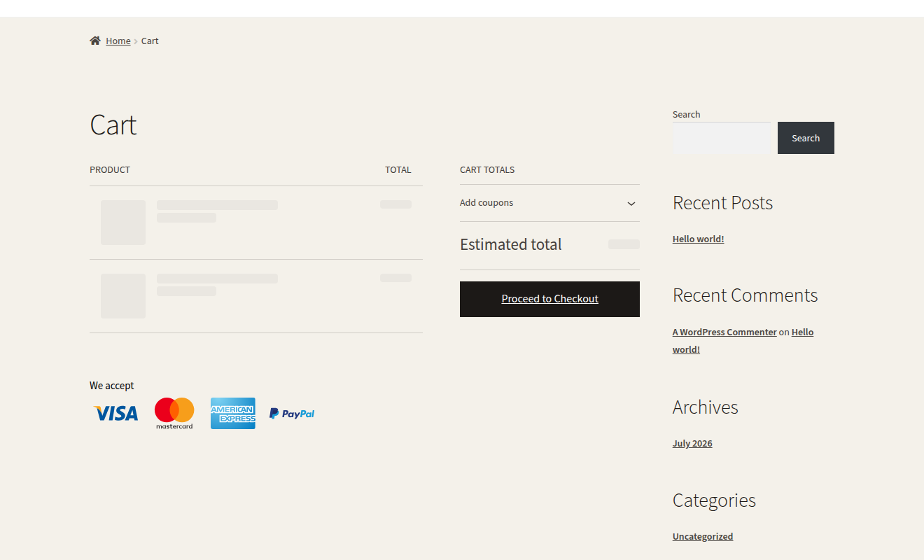Click the sidebar Search button
This screenshot has height=560, width=924.
pyautogui.click(x=806, y=138)
